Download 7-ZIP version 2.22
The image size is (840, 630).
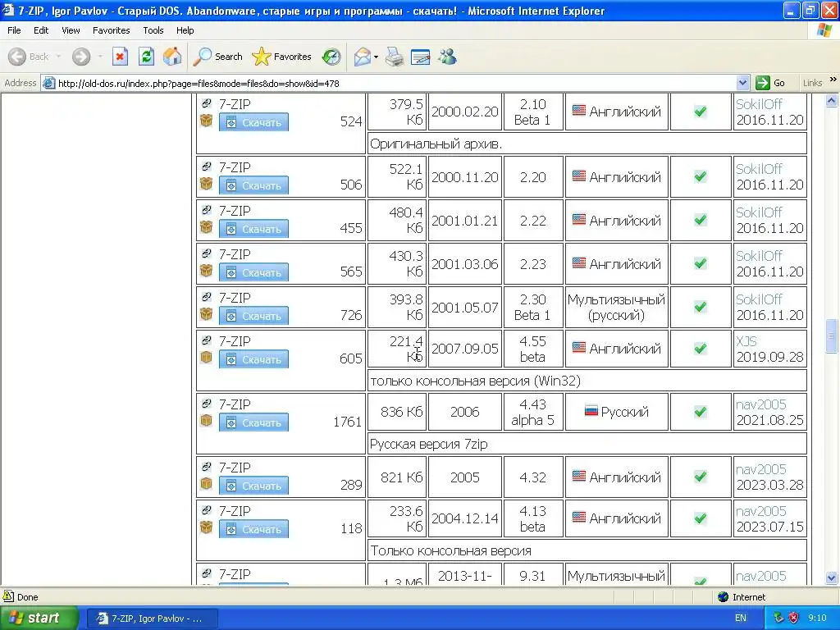click(x=253, y=229)
